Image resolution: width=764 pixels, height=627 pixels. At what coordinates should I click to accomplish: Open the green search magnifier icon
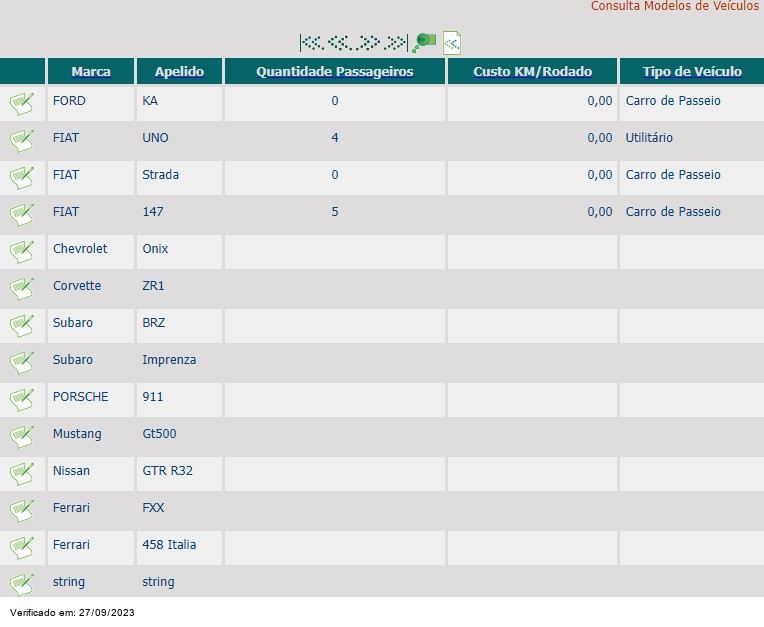point(424,43)
